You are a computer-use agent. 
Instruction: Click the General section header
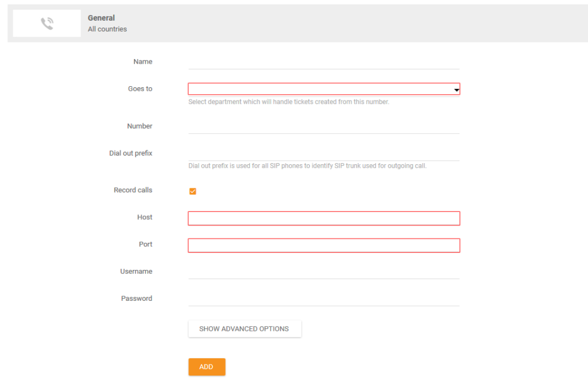coord(101,18)
